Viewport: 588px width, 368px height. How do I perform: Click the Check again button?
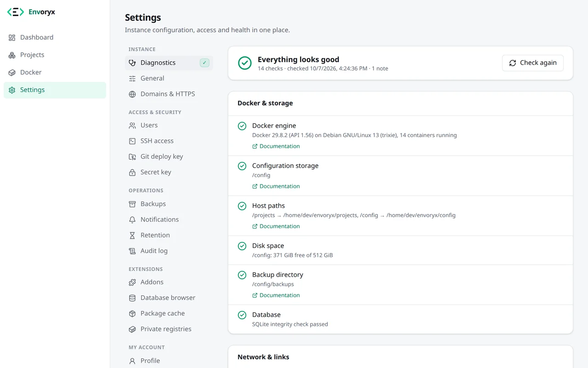[533, 63]
